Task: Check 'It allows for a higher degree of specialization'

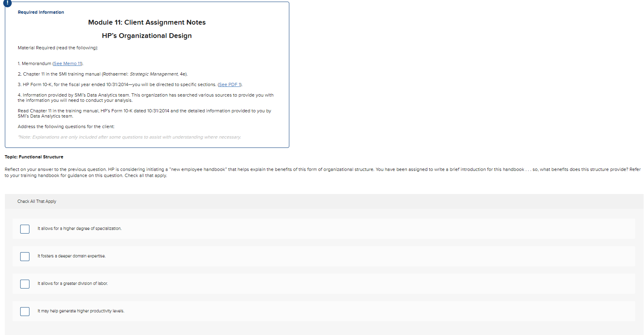Action: tap(25, 229)
